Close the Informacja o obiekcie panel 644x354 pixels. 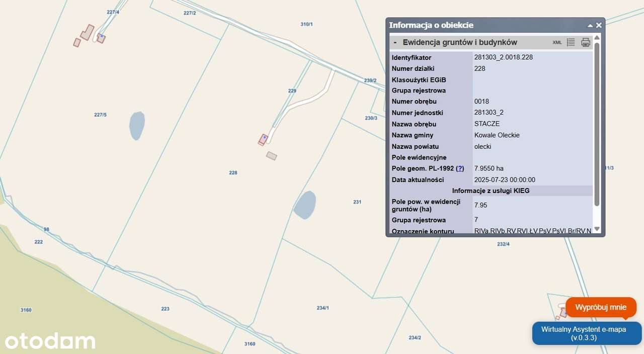599,25
